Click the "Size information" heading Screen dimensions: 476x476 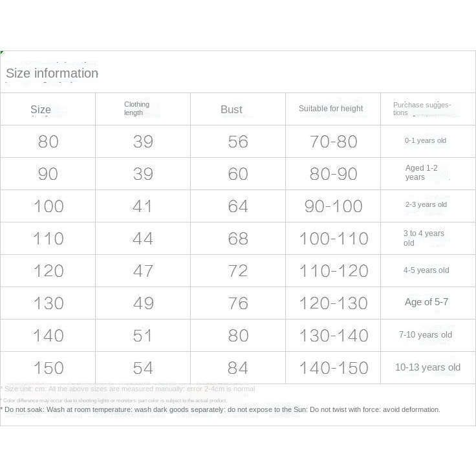click(52, 73)
